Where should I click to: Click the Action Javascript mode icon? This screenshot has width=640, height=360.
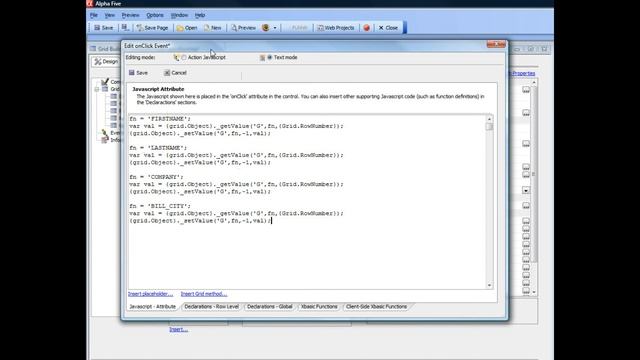point(176,58)
